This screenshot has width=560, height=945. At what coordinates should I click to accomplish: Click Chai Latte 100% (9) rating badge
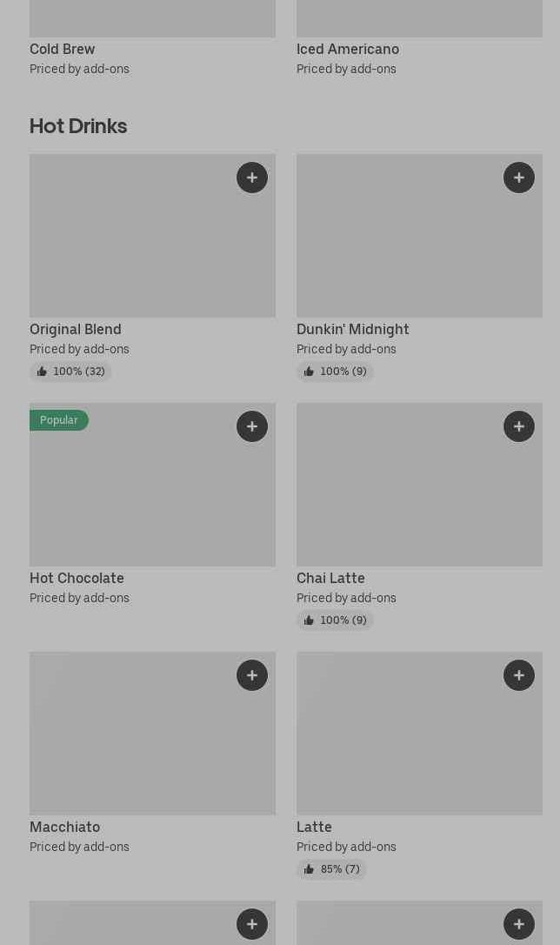point(335,620)
